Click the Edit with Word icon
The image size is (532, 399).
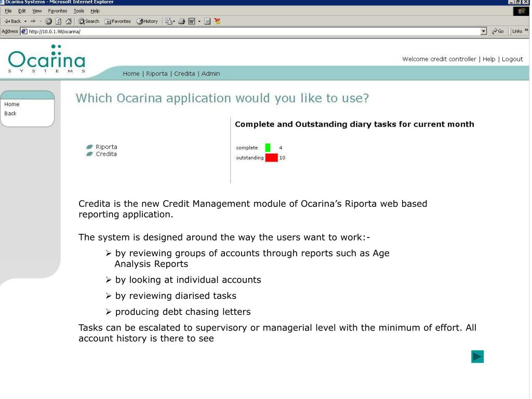point(192,21)
